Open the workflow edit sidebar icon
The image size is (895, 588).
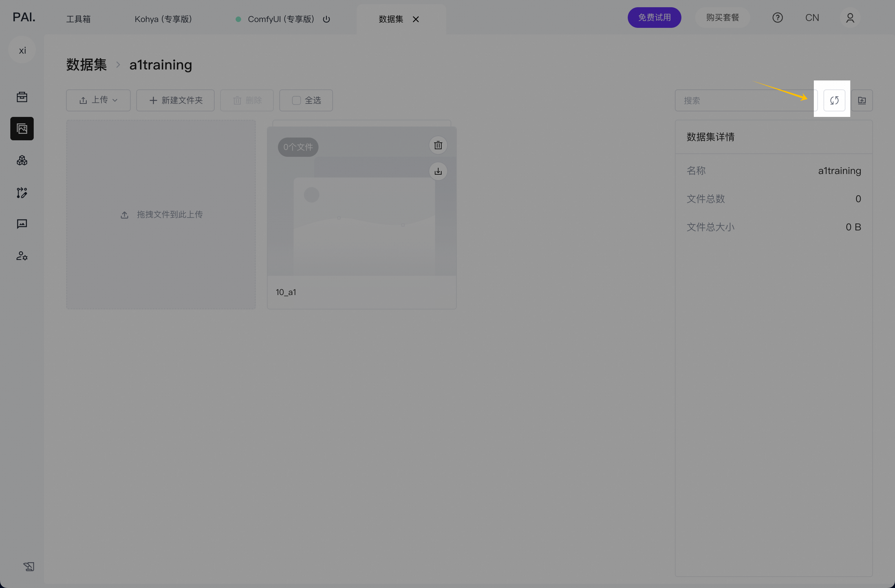click(22, 193)
